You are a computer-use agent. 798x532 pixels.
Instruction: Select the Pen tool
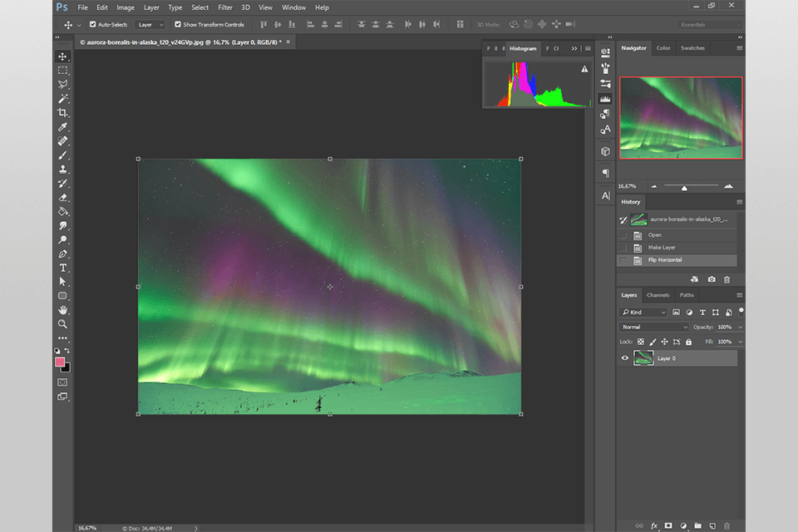(62, 254)
